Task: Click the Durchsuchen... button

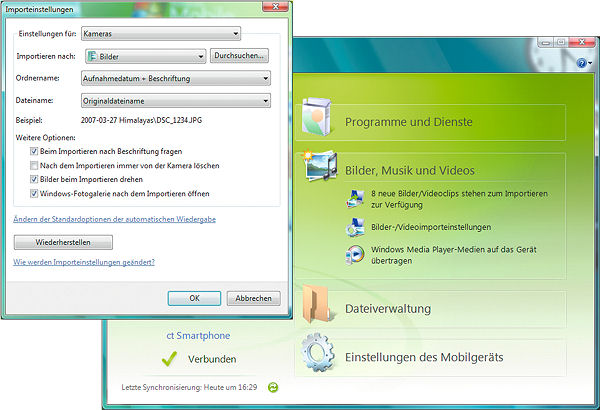Action: 239,56
